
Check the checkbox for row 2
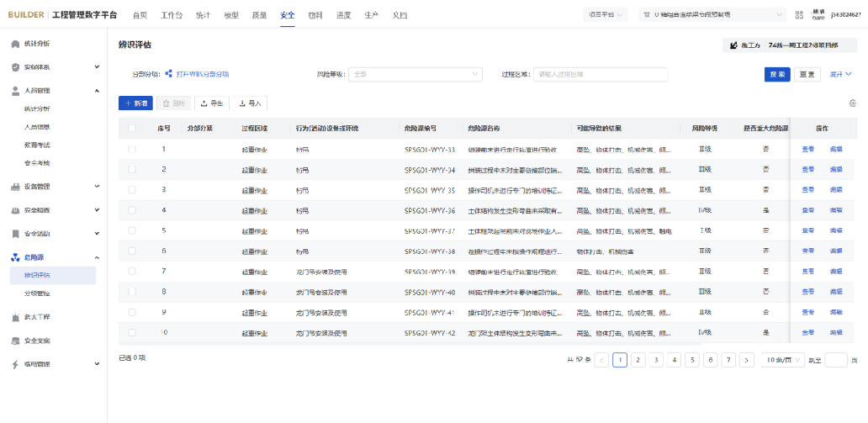132,169
